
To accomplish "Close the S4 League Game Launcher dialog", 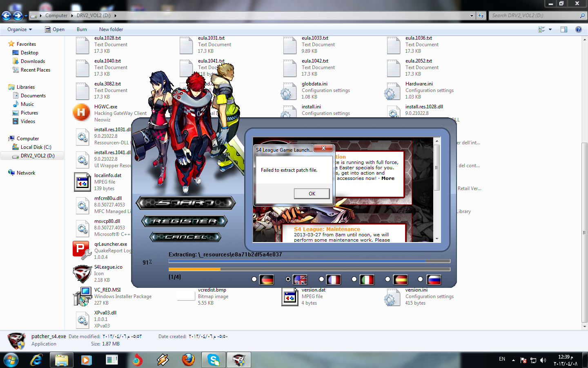I will (x=323, y=148).
